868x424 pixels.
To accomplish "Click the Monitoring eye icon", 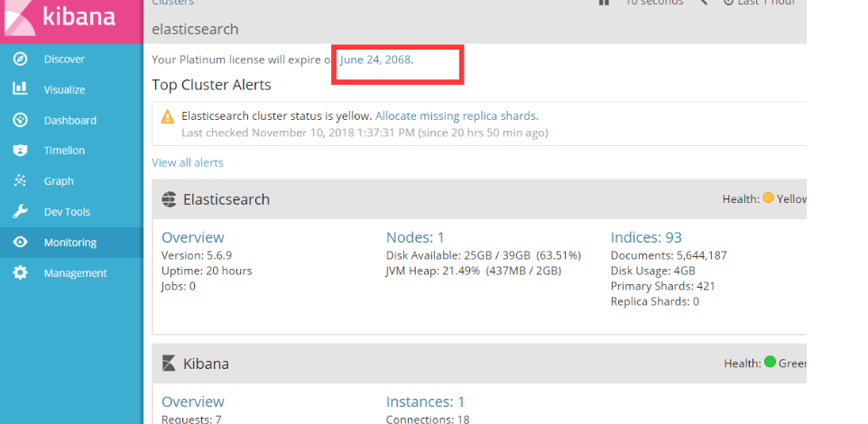I will click(20, 242).
